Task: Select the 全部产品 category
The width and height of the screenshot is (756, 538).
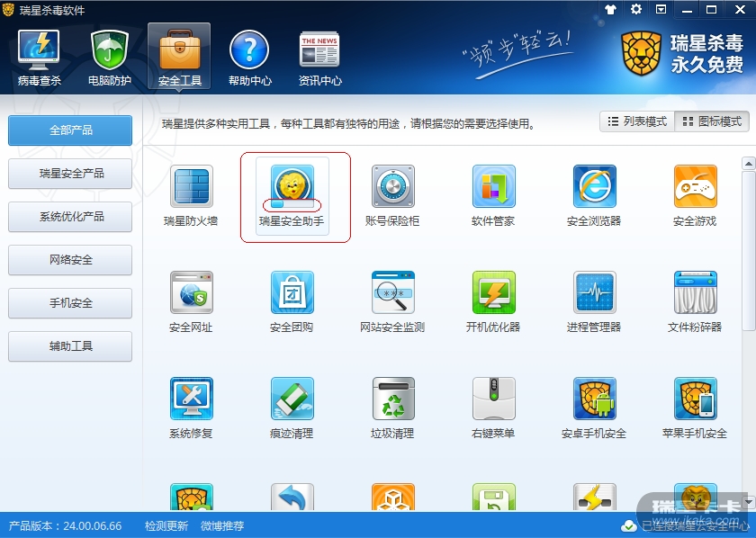Action: (70, 130)
